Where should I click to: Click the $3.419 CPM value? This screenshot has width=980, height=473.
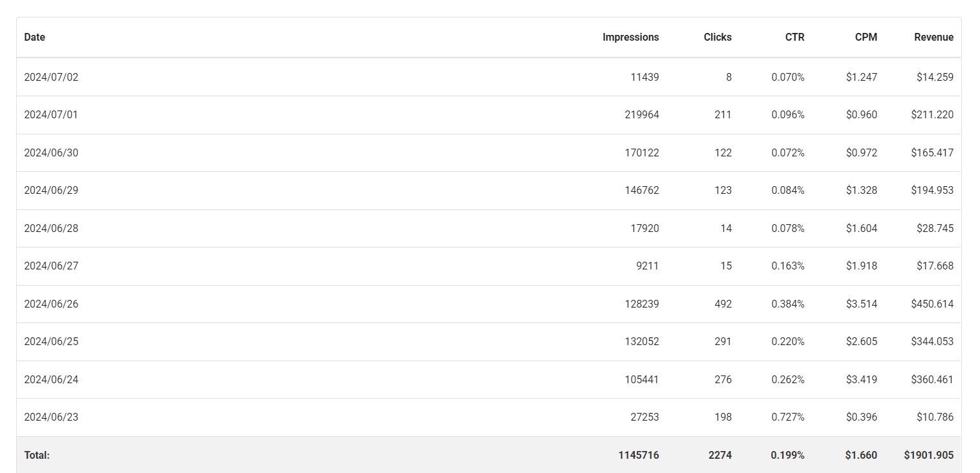point(861,380)
